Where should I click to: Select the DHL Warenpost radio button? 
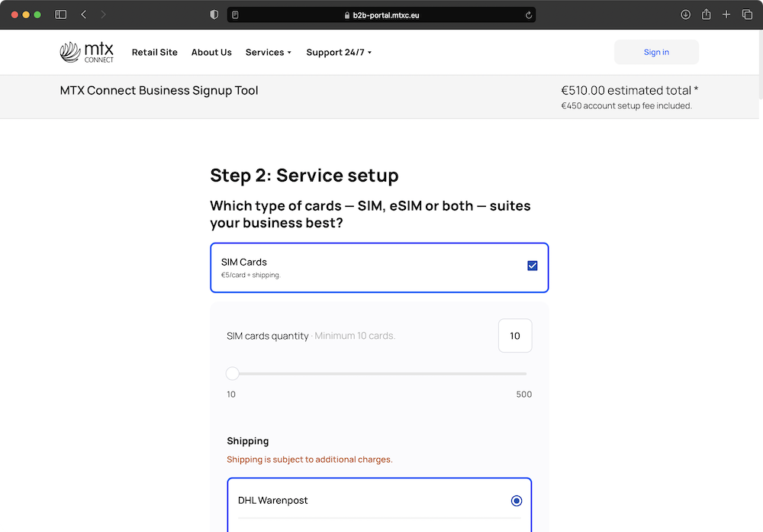517,501
